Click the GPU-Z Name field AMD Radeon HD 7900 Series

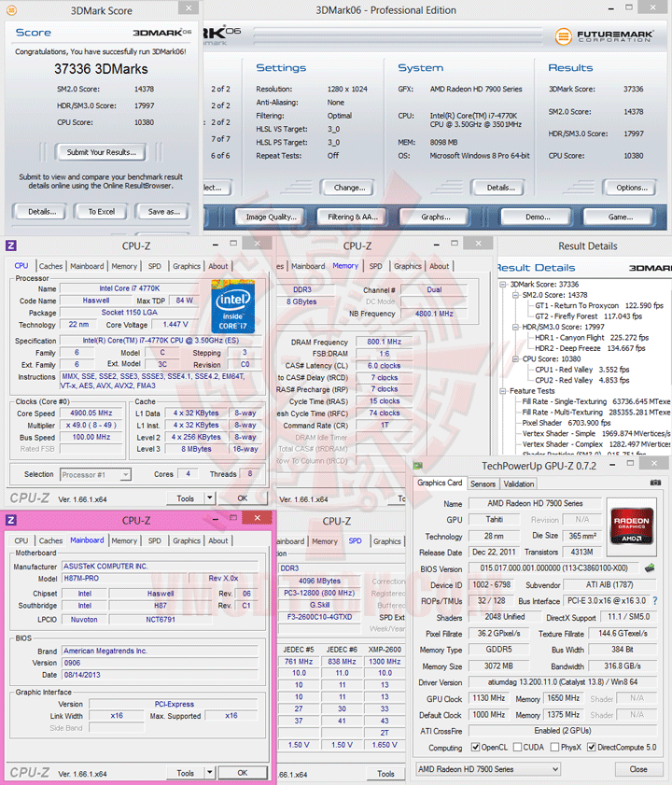pos(536,503)
